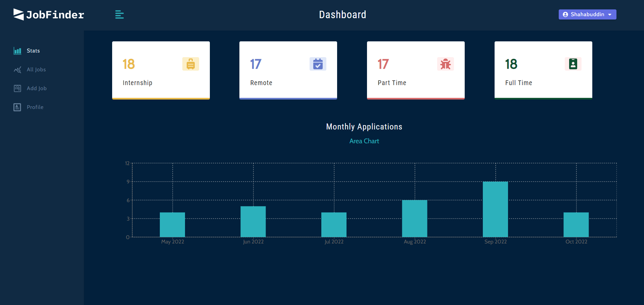
Task: Expand the user menu via its chevron arrow
Action: [610, 14]
